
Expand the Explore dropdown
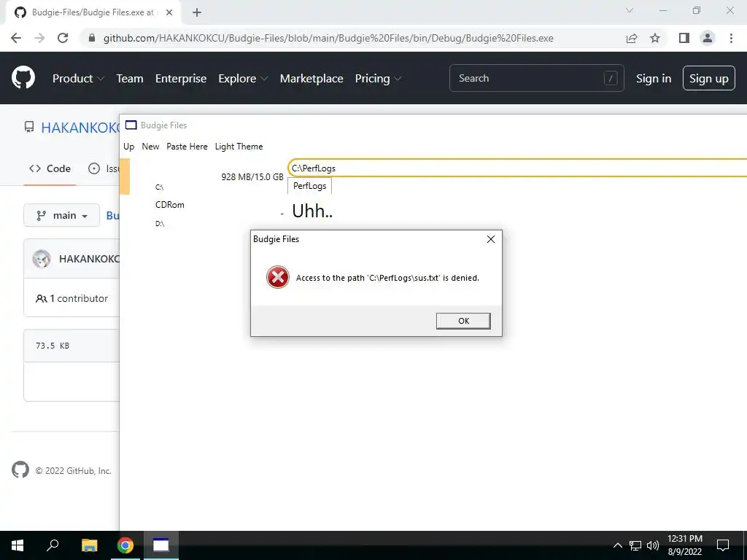pos(243,79)
